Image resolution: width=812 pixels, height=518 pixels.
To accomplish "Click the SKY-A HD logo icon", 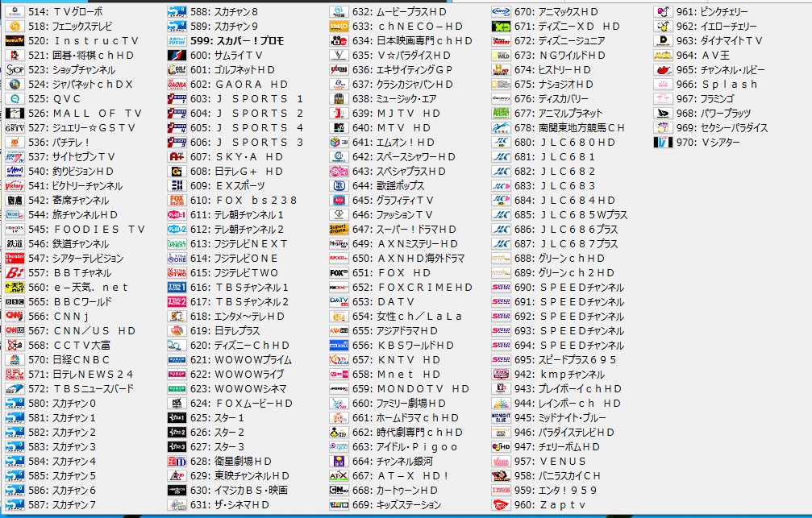I will click(x=177, y=157).
